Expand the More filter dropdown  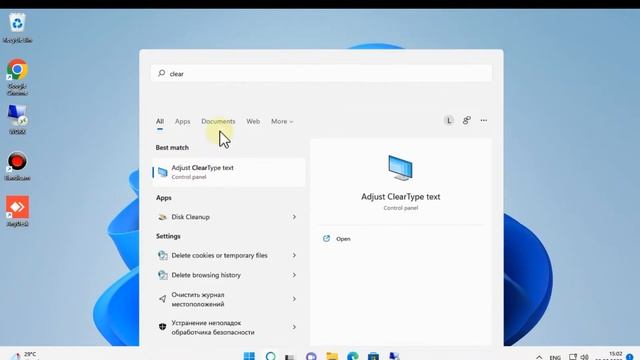(x=282, y=121)
